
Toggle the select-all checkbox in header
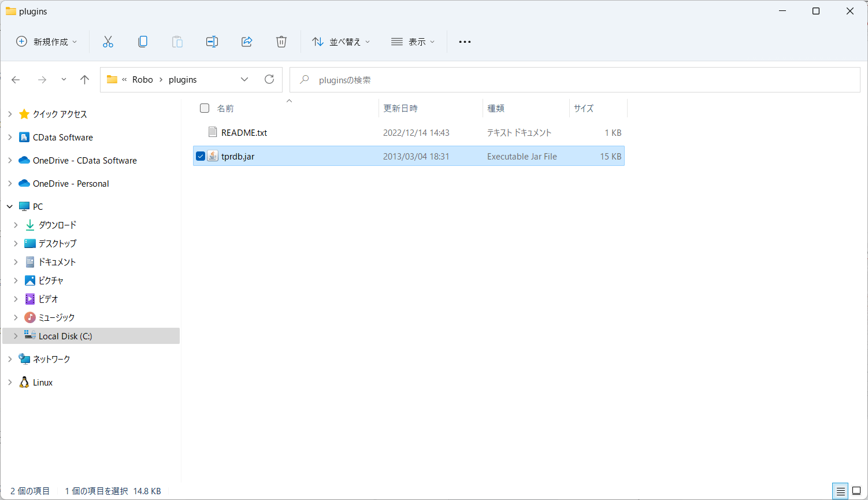[205, 108]
